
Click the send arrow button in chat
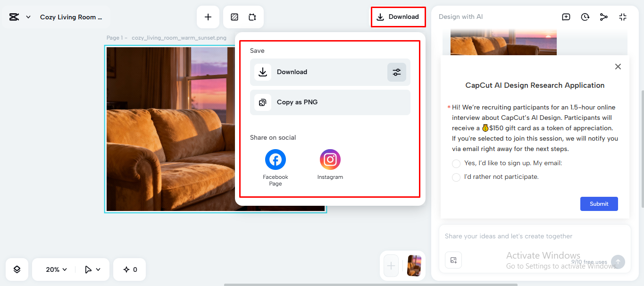coord(618,262)
